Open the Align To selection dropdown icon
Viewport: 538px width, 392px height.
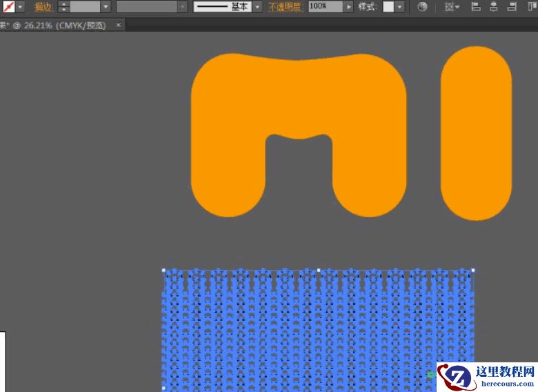pos(451,7)
